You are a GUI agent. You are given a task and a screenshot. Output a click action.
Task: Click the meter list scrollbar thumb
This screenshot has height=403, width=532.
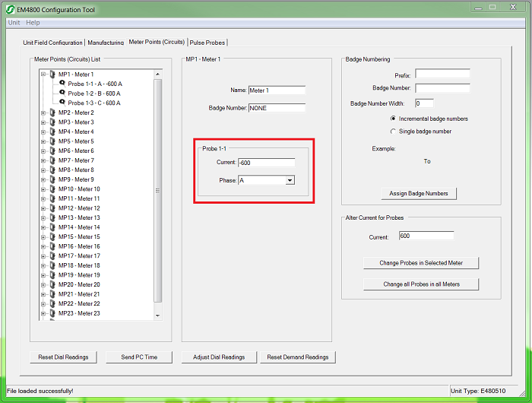click(157, 190)
